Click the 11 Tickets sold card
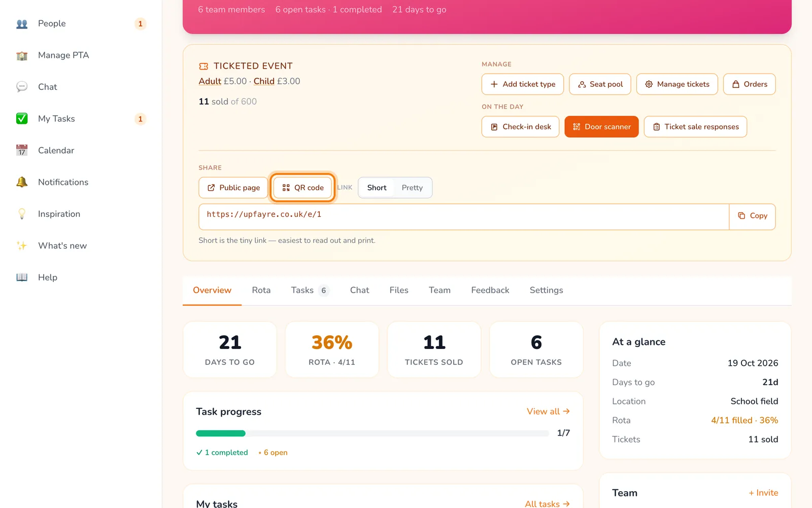The height and width of the screenshot is (508, 812). [x=434, y=350]
